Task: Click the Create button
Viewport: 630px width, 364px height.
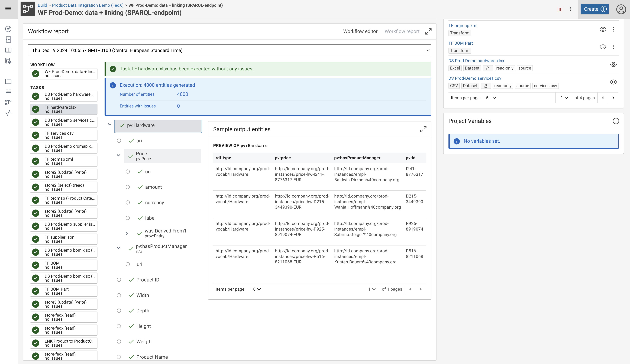Action: click(x=595, y=9)
